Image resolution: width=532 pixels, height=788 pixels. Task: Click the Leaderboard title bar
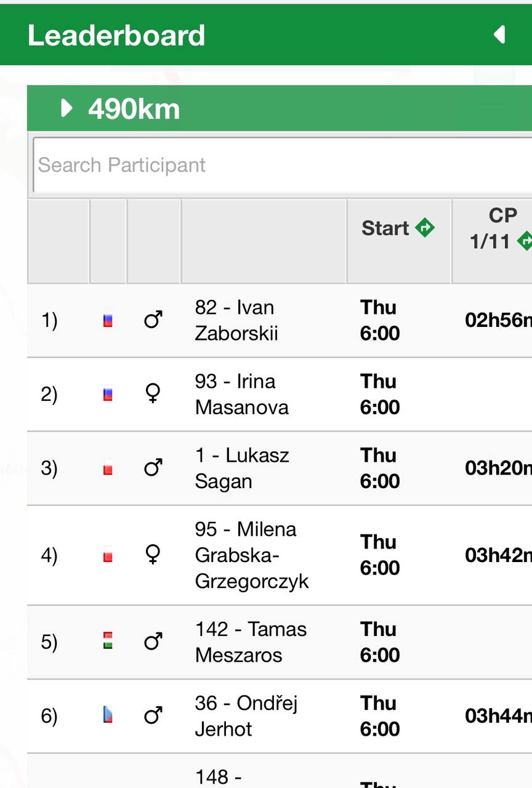click(x=266, y=34)
